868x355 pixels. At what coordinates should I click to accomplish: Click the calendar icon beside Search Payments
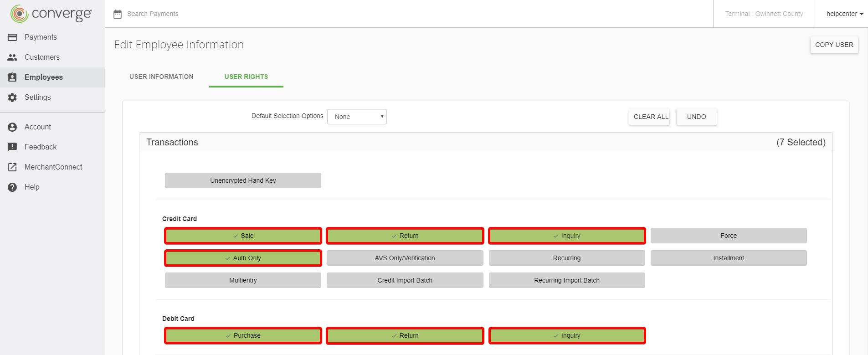tap(118, 14)
